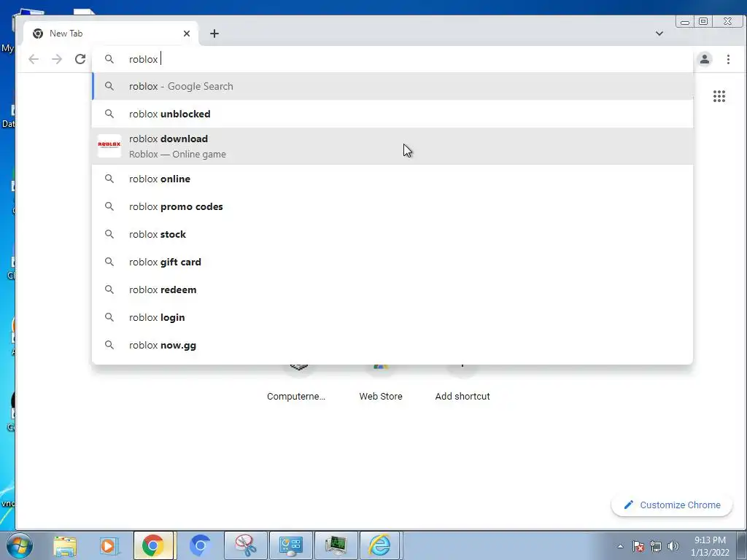Viewport: 747px width, 560px height.
Task: Choose the roblox now.gg suggestion
Action: [x=393, y=345]
